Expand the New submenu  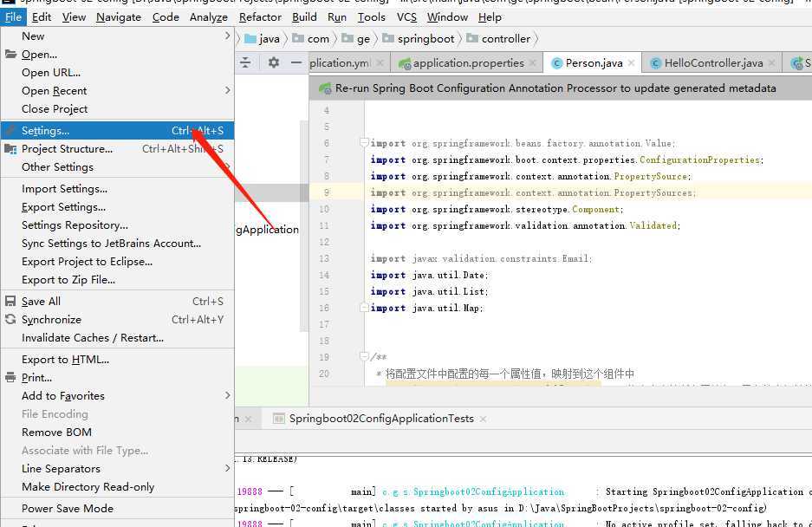118,36
